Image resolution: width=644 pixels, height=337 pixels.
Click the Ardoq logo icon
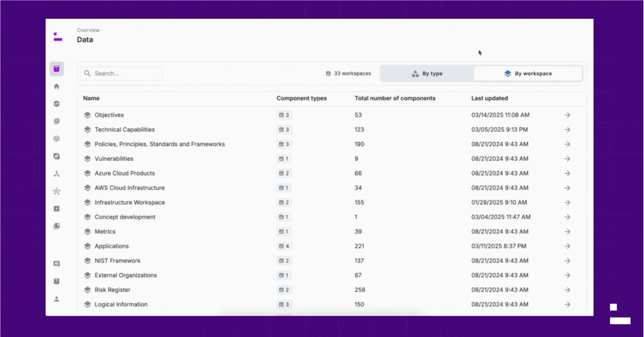58,37
